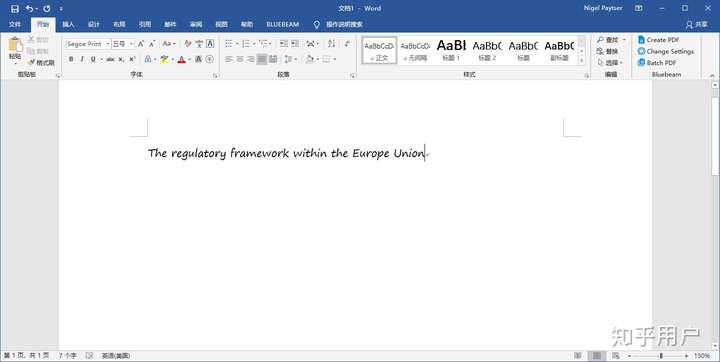Decrease font size with shrink-font icon

coord(152,44)
